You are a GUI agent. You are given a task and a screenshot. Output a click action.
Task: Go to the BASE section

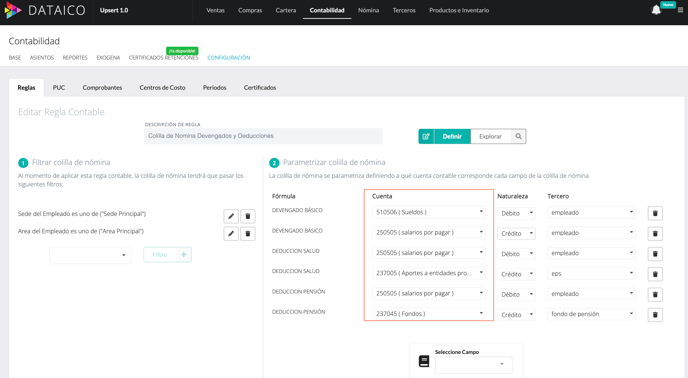15,58
